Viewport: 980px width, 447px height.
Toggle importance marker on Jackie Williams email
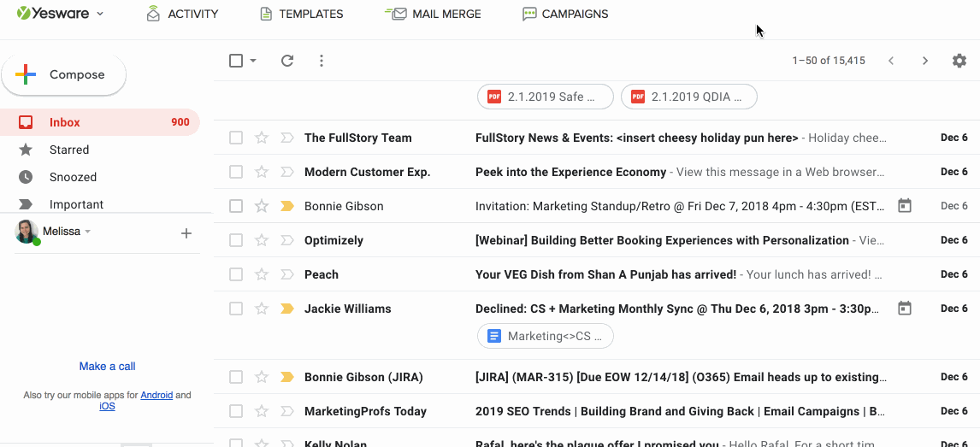pyautogui.click(x=287, y=309)
